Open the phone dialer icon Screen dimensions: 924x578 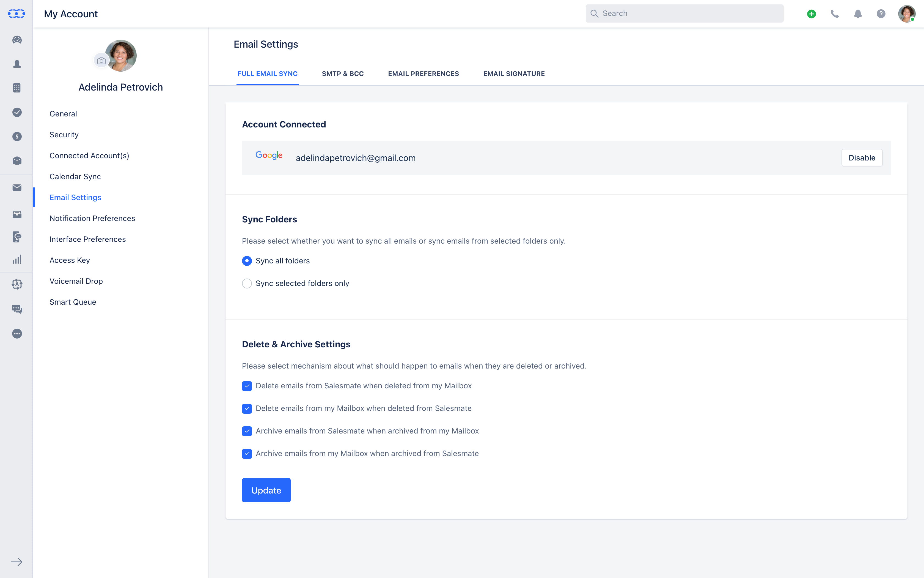pyautogui.click(x=835, y=14)
